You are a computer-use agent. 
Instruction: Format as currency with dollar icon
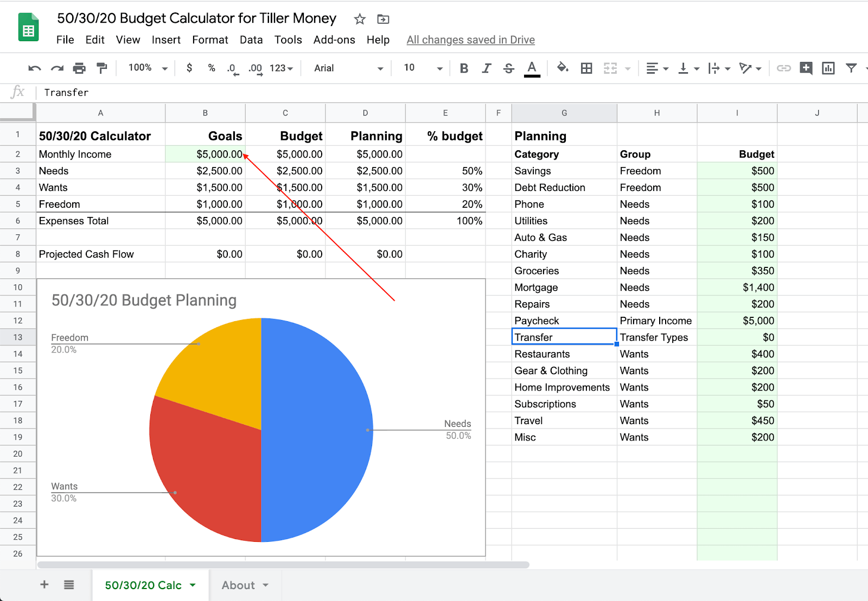click(189, 68)
